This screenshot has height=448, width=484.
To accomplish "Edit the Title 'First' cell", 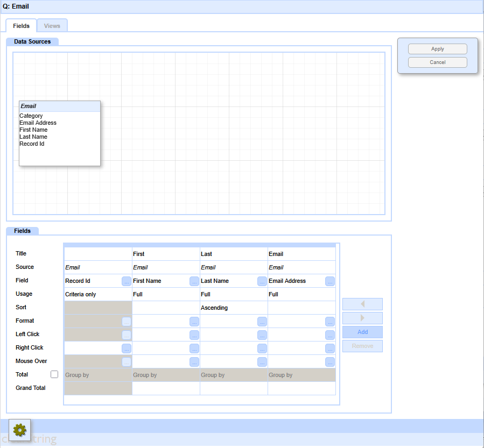I will tap(166, 254).
